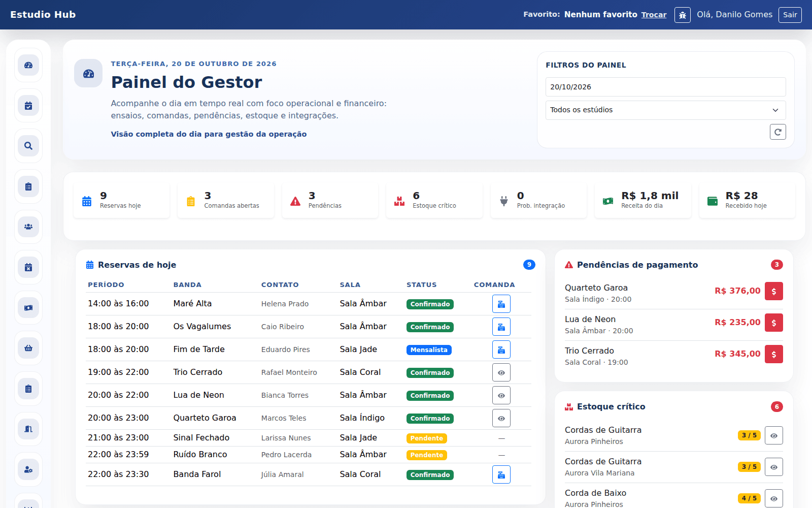
Task: Click the Sair logout button
Action: 790,15
